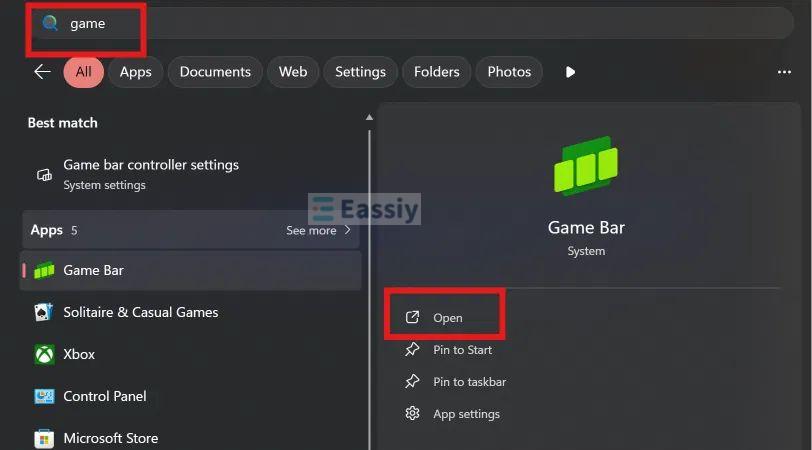Screen dimensions: 812x450
Task: Select the All filter tab
Action: click(83, 72)
